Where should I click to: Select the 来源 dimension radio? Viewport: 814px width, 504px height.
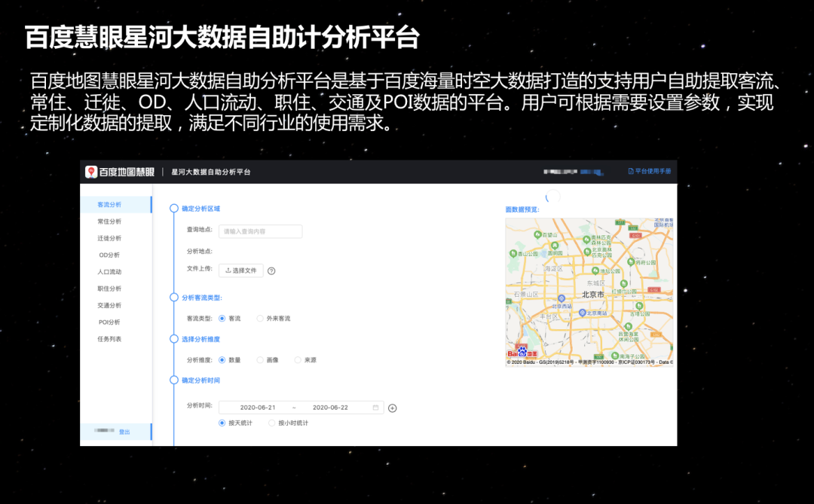coord(298,360)
